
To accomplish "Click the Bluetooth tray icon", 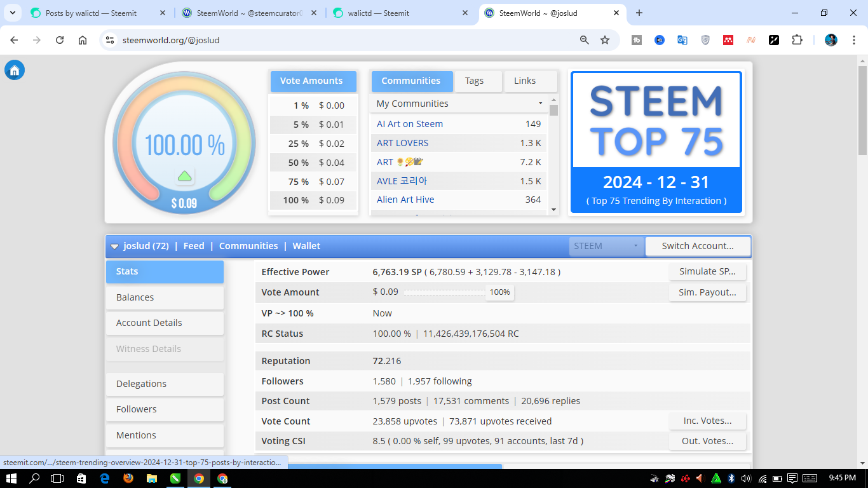I will [x=731, y=478].
